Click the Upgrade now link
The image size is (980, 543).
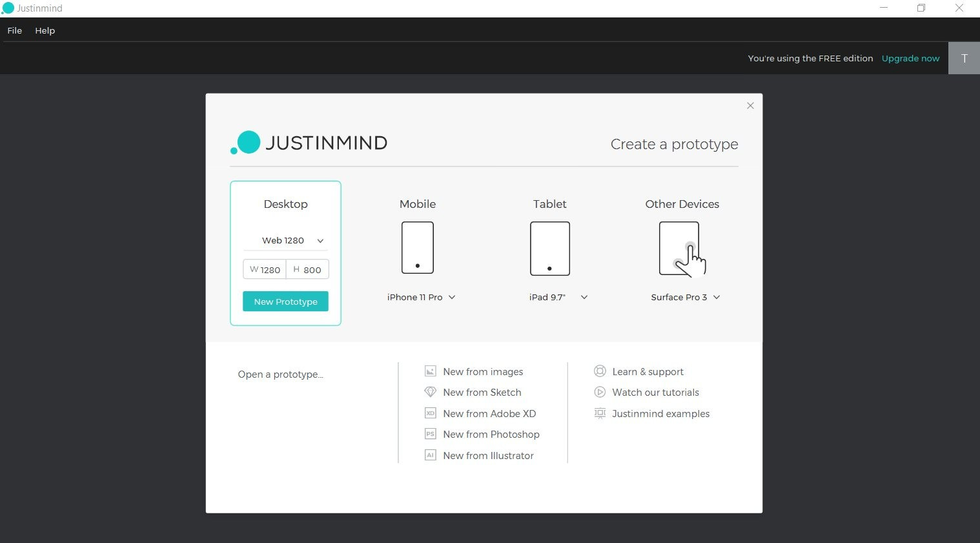point(910,58)
